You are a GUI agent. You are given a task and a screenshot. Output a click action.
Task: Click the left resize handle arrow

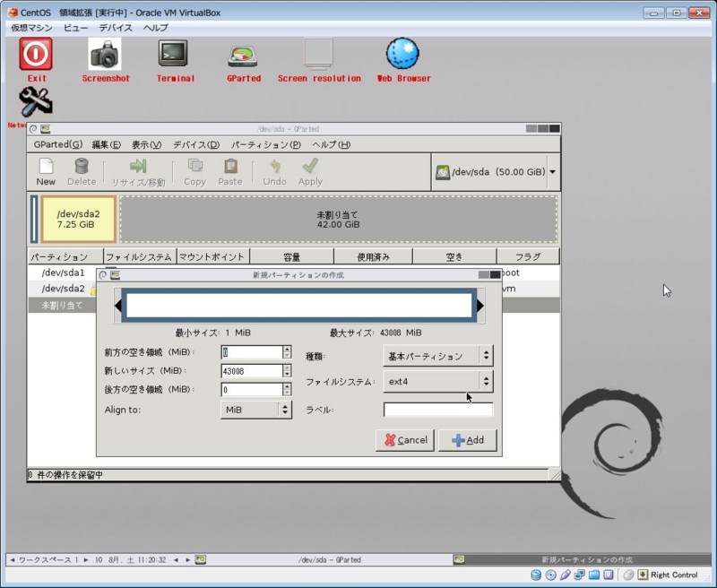click(118, 306)
